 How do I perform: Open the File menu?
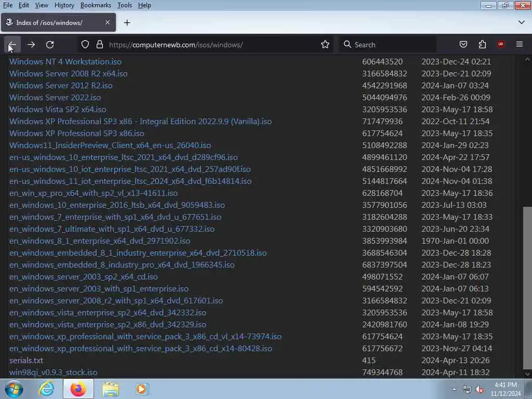click(x=7, y=5)
